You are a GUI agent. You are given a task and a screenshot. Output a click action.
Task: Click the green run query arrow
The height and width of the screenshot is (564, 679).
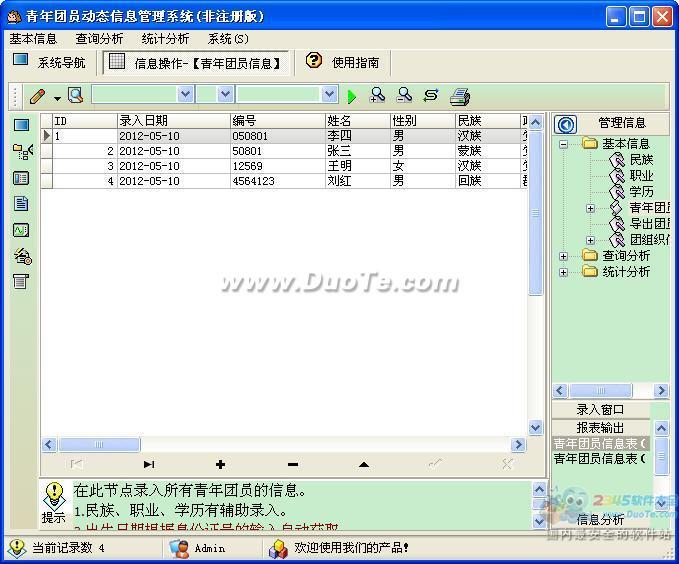click(351, 96)
